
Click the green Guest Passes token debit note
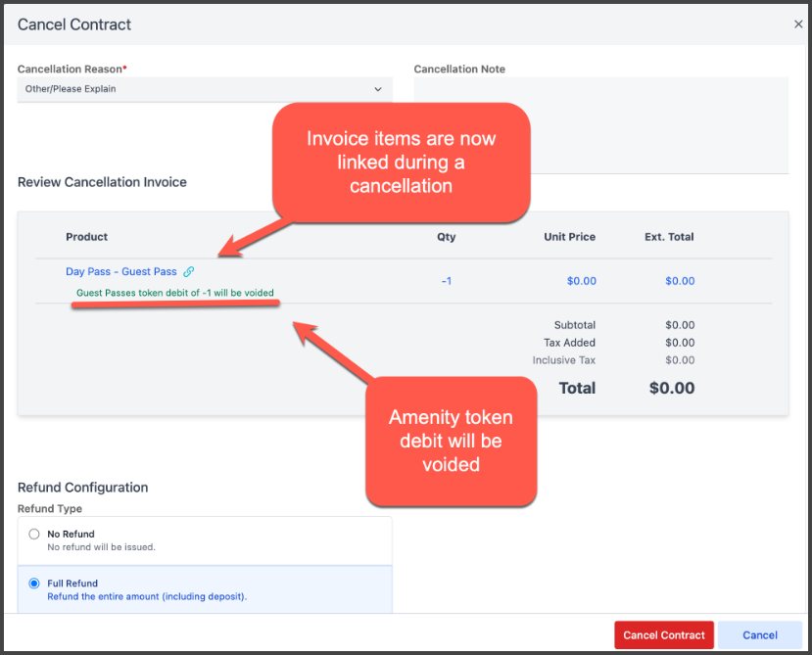click(x=174, y=293)
